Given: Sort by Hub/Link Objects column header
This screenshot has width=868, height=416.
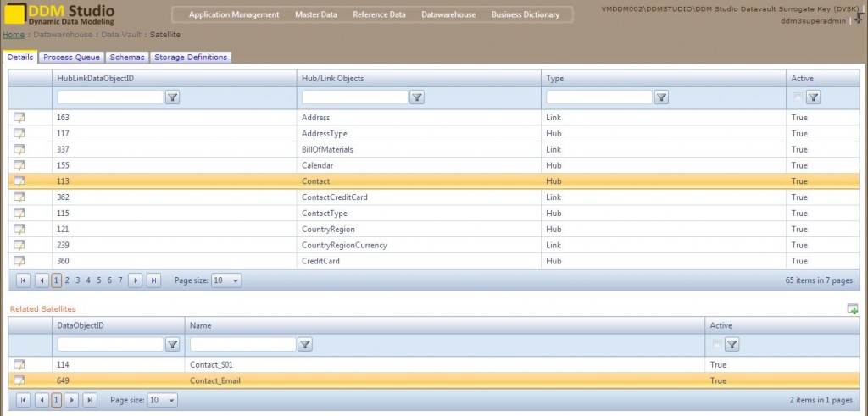Looking at the screenshot, I should tap(332, 79).
